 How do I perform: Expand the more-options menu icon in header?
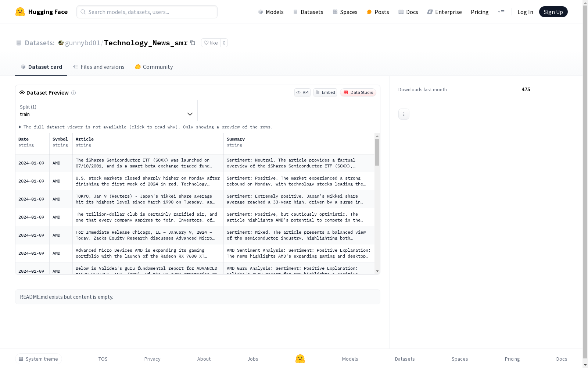pos(501,12)
